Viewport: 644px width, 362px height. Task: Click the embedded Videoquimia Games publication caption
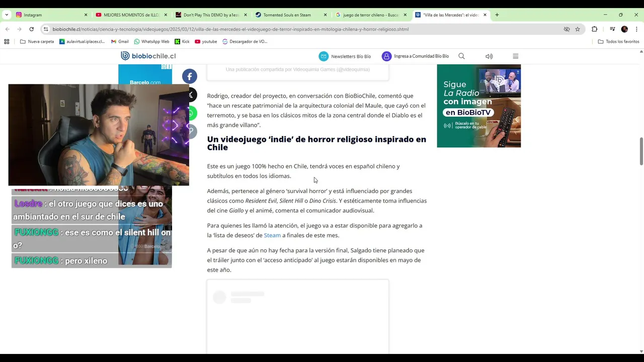point(297,69)
